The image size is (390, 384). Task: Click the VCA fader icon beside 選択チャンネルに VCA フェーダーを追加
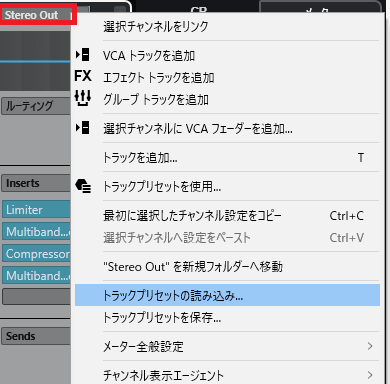click(x=83, y=128)
